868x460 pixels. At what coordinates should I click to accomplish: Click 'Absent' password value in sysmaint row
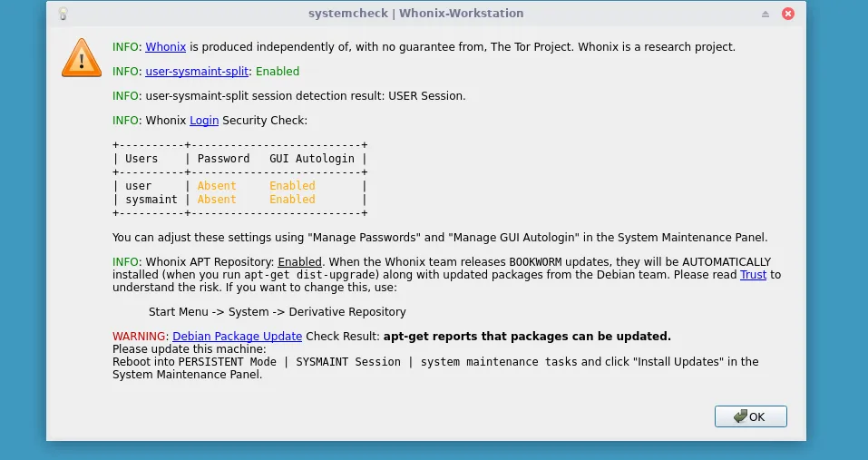coord(217,200)
